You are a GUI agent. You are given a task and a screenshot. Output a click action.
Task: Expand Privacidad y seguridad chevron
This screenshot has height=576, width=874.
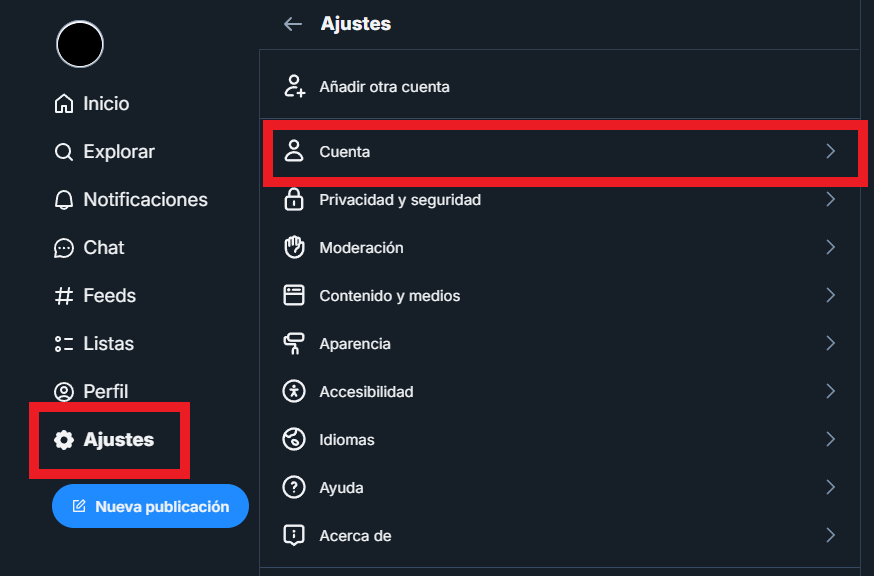831,199
